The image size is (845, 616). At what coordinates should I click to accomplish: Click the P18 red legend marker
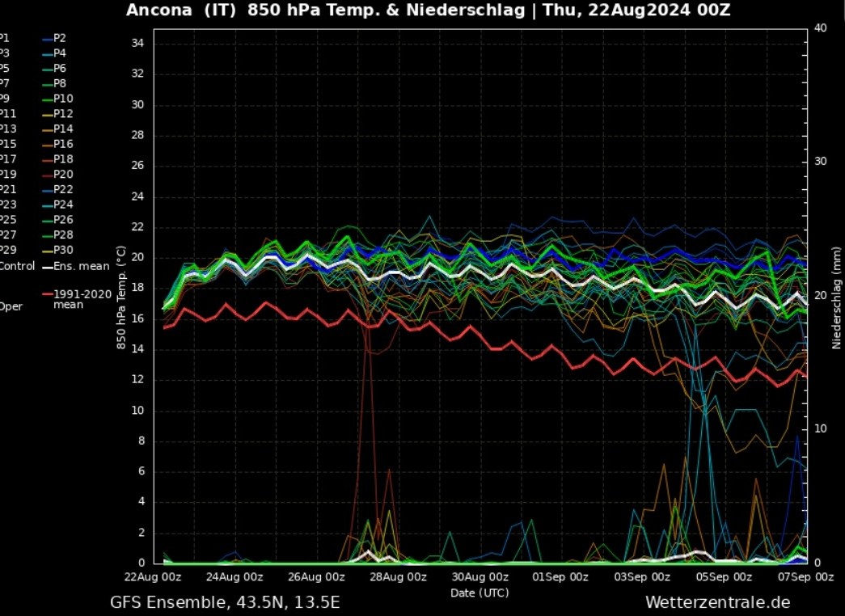point(47,159)
